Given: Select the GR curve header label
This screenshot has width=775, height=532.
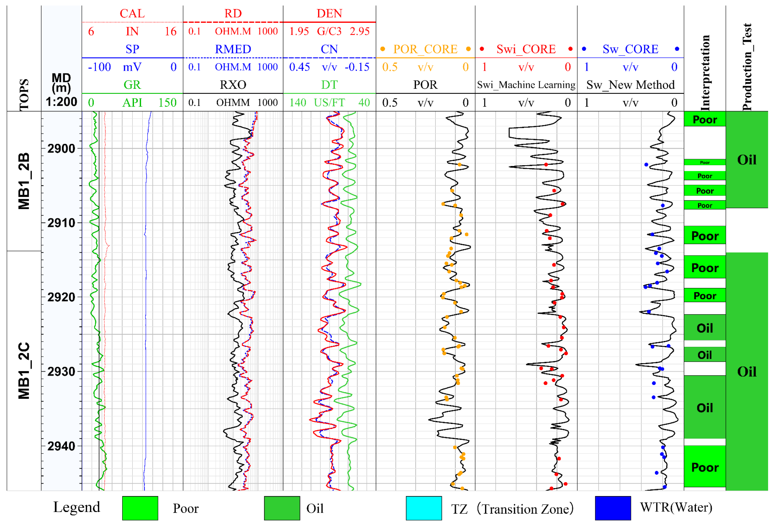Looking at the screenshot, I should (x=132, y=85).
